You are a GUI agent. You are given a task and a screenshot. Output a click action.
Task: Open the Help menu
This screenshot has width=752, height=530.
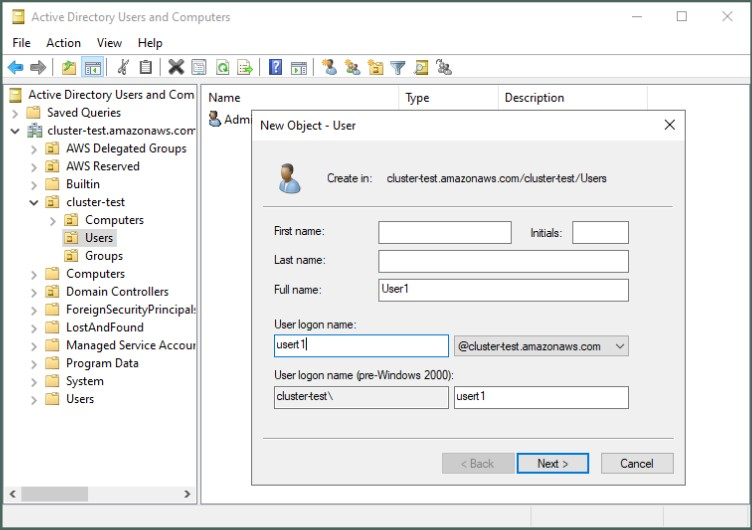point(150,43)
